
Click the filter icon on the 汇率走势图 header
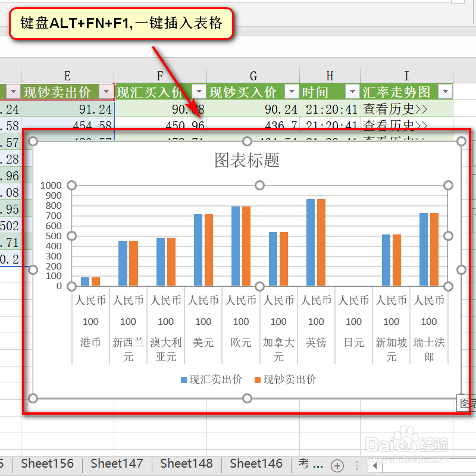pyautogui.click(x=445, y=93)
